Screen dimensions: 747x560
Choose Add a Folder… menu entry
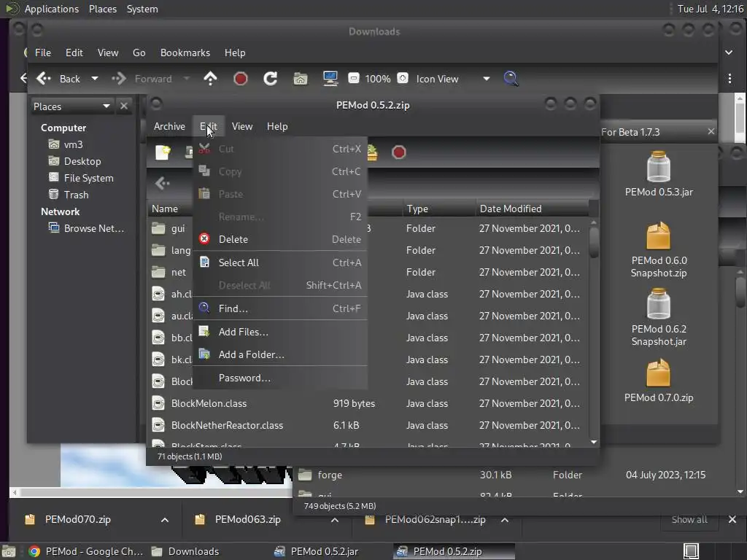[280, 355]
